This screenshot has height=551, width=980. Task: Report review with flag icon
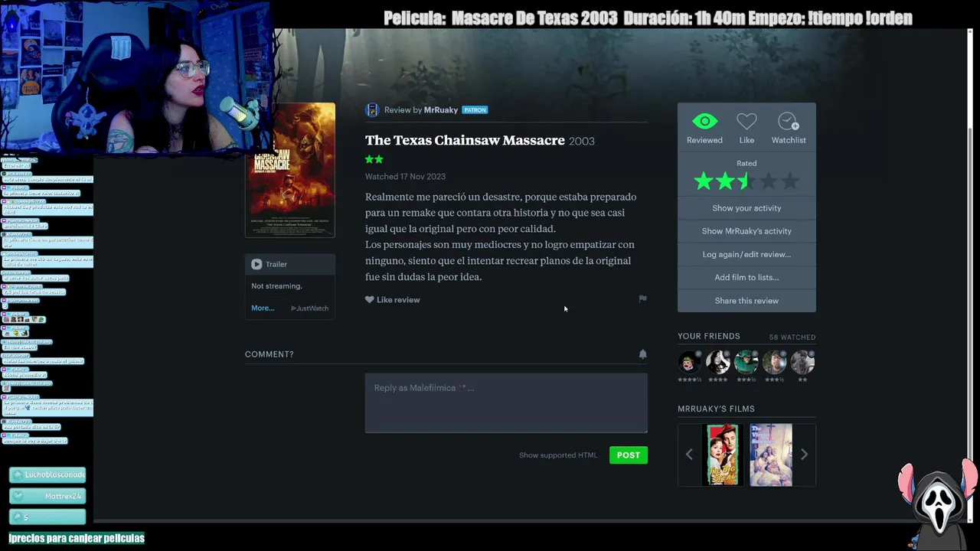643,299
